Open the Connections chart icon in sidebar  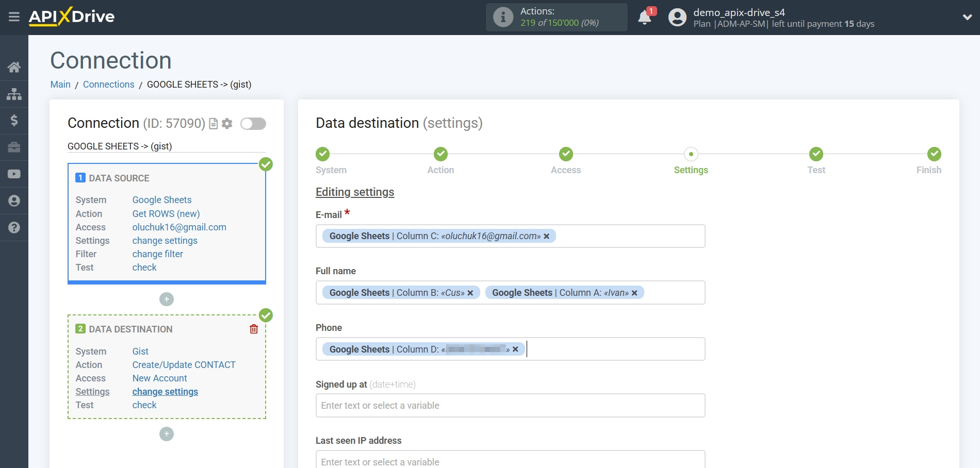[14, 94]
